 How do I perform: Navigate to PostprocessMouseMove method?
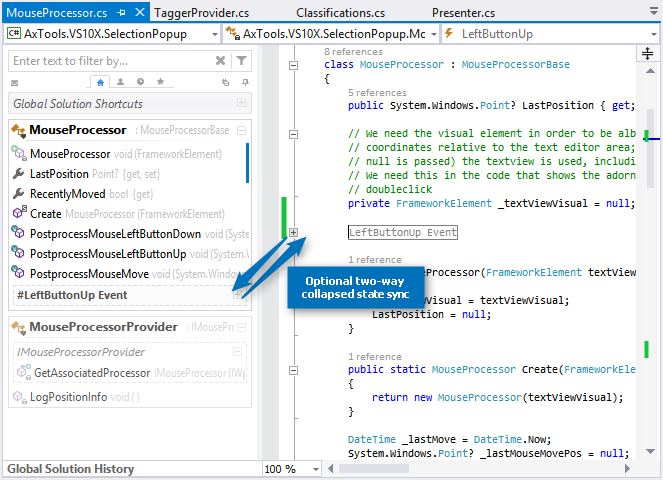click(89, 274)
